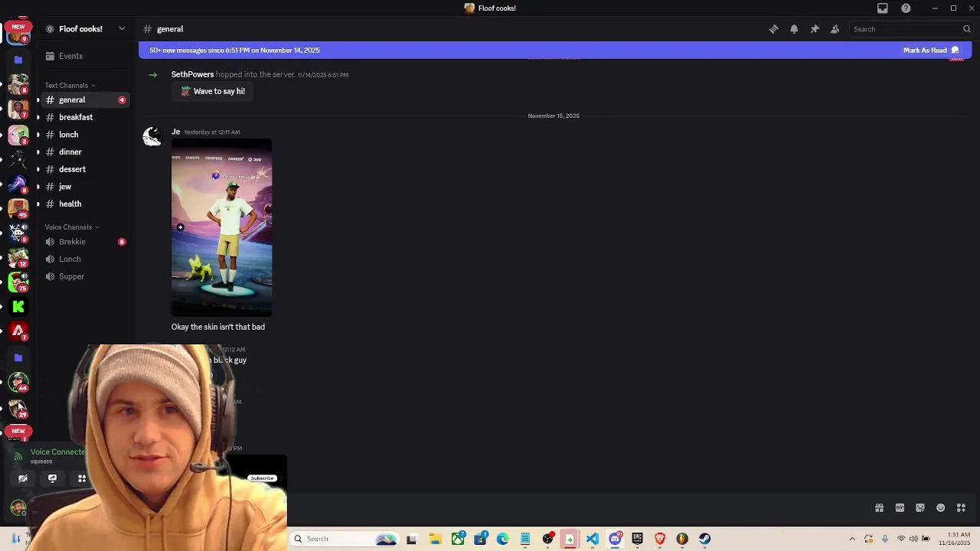The image size is (980, 551).
Task: Share your screen from the voice panel
Action: click(x=52, y=478)
